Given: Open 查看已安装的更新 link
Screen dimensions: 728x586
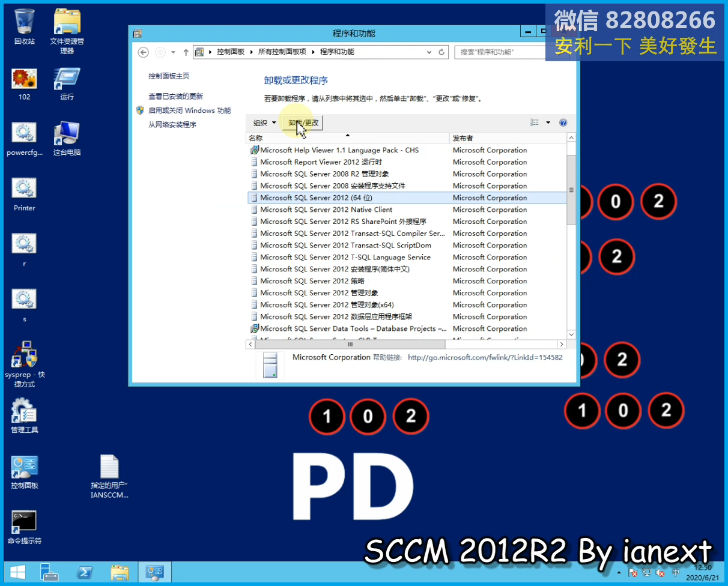Looking at the screenshot, I should [175, 96].
